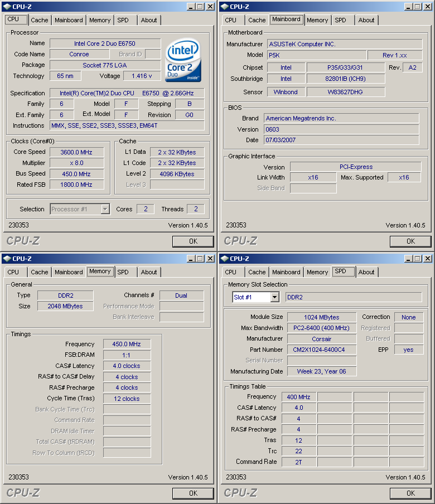Click the Voltage value 1.416 v
The width and height of the screenshot is (435, 504).
(142, 76)
